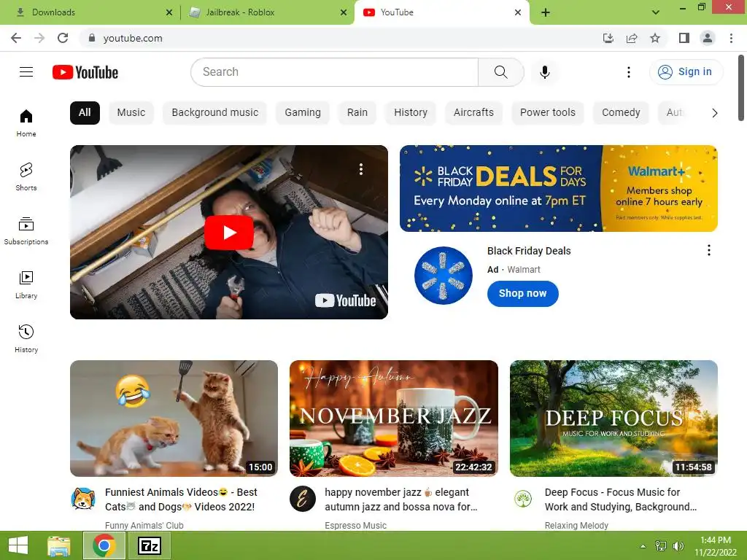747x560 pixels.
Task: Expand Chrome tab search dropdown
Action: 656,12
